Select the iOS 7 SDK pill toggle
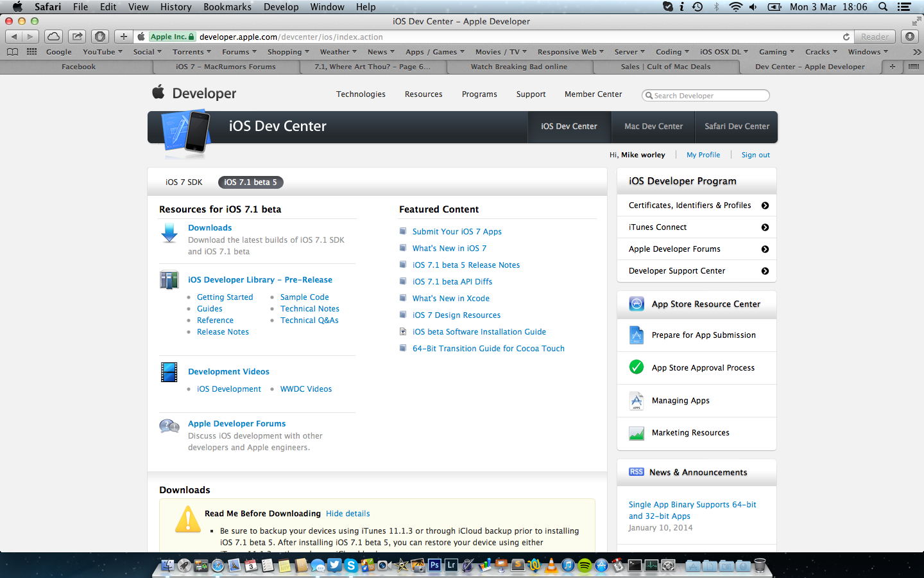The height and width of the screenshot is (578, 924). point(184,182)
